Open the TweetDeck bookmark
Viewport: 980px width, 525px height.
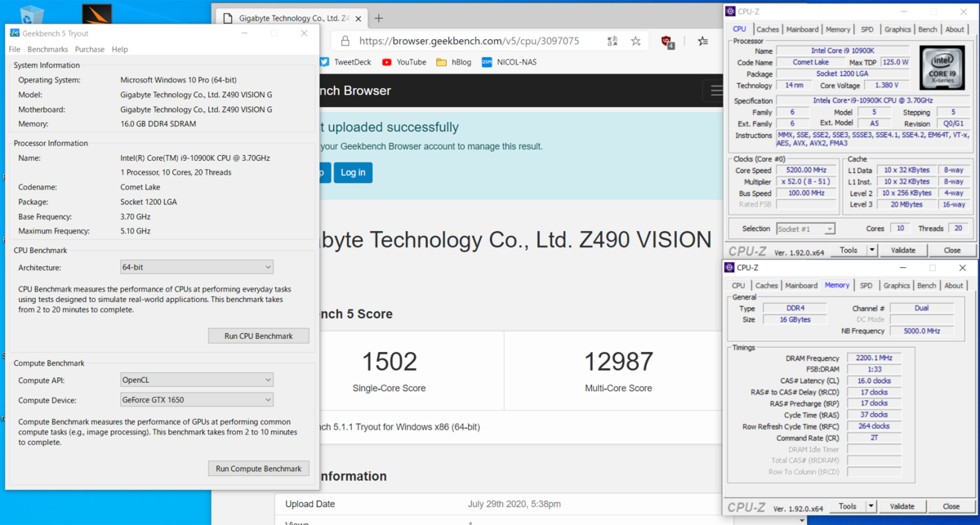pyautogui.click(x=345, y=62)
